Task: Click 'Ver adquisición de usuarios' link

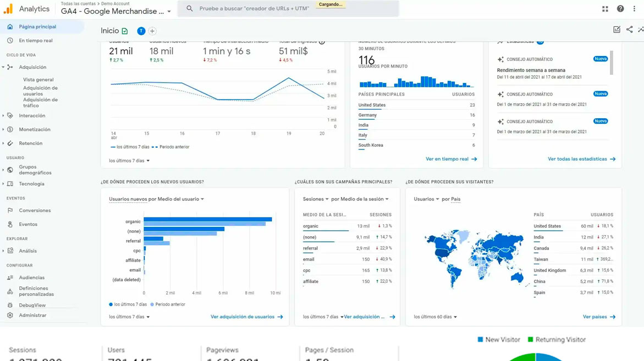Action: point(246,316)
